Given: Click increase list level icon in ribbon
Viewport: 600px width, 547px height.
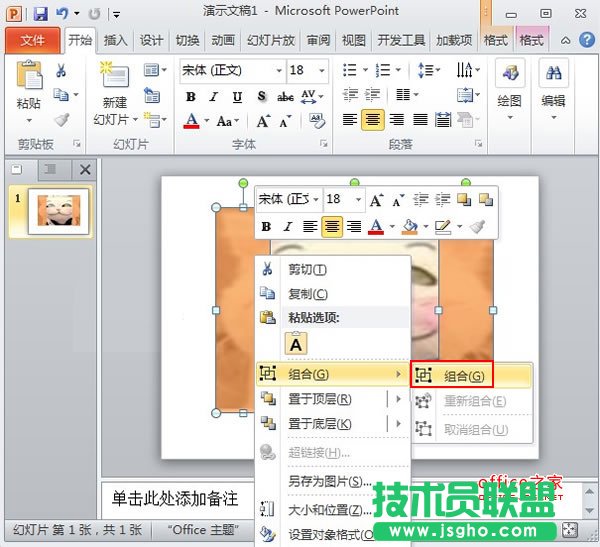Looking at the screenshot, I should click(372, 94).
